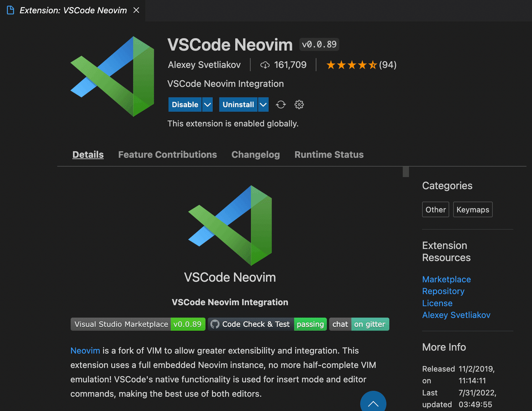The width and height of the screenshot is (532, 411).
Task: Click the chat on gitter badge
Action: (359, 324)
